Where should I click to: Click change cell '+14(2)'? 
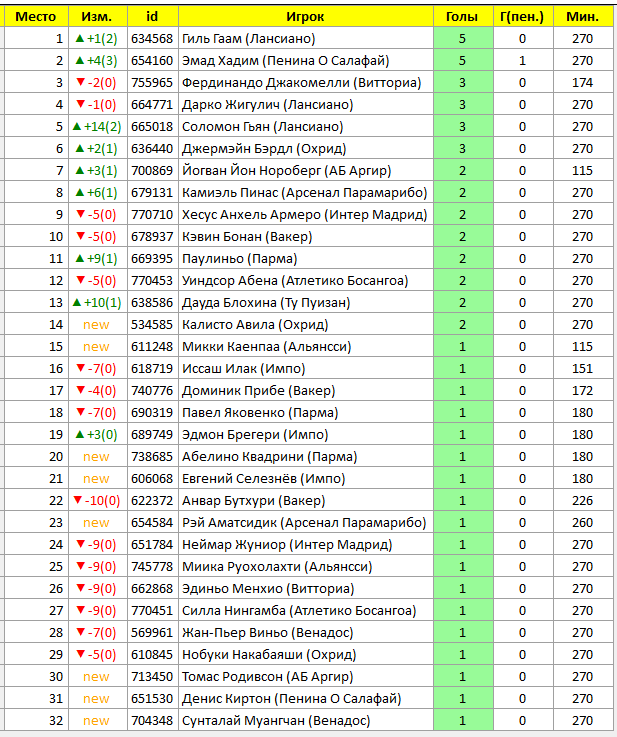tap(97, 127)
